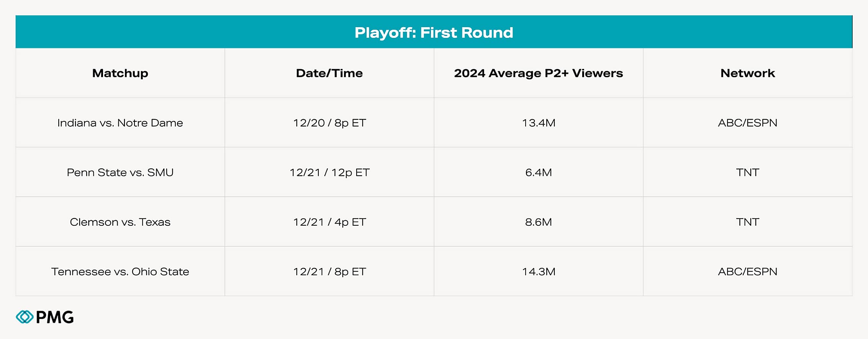Click the Indiana vs. Notre Dame cell

(x=120, y=123)
